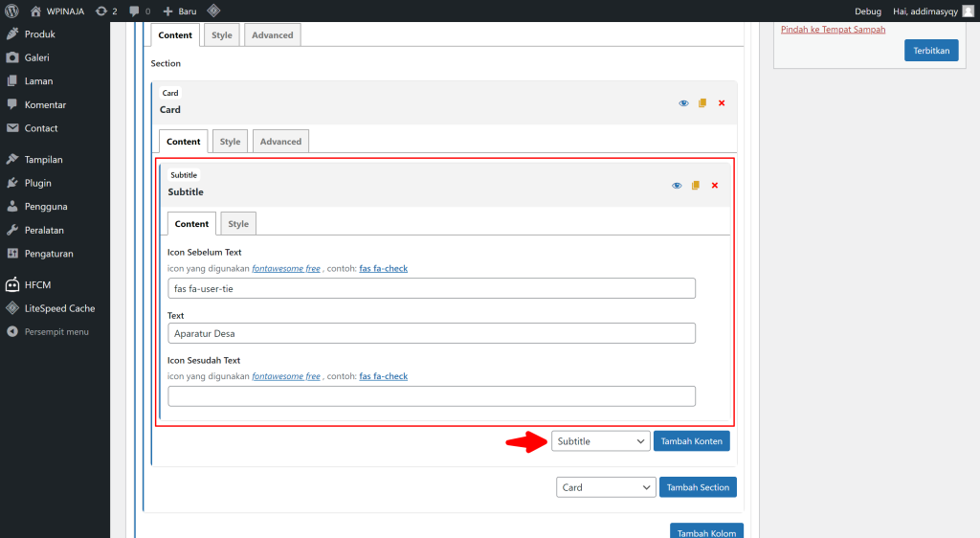Open the Komentar sidebar icon
The height and width of the screenshot is (538, 980).
point(12,104)
